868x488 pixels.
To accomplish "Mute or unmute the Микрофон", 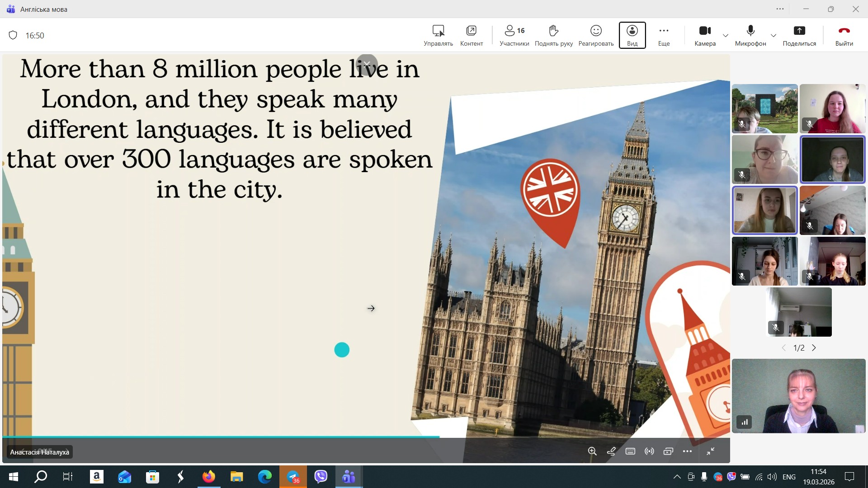I will click(750, 35).
